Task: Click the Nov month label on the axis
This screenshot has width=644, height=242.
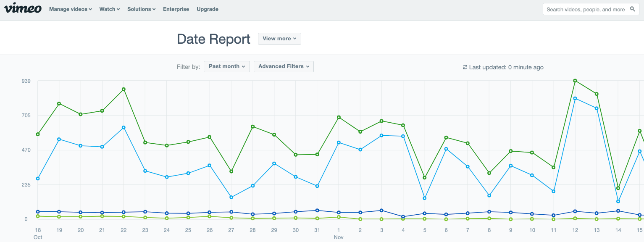Action: pyautogui.click(x=339, y=237)
